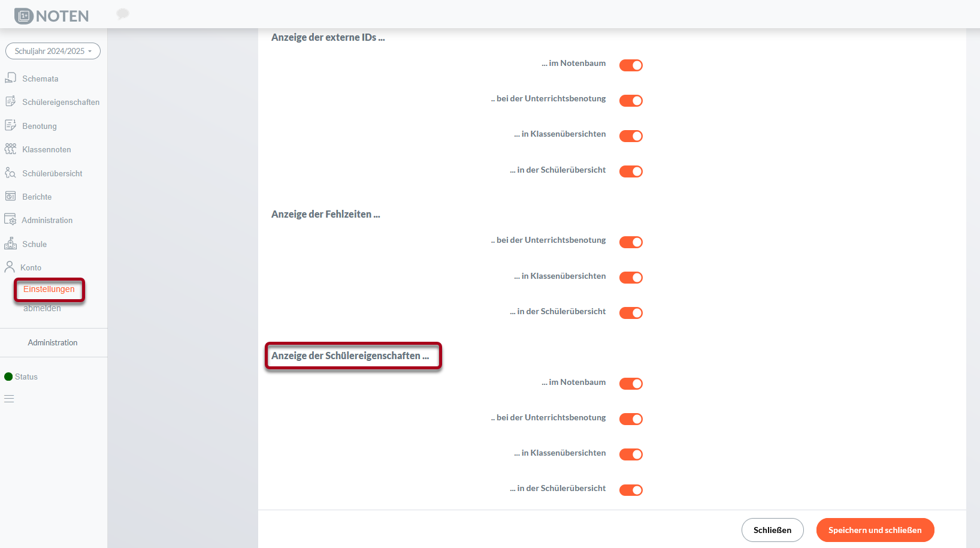Expand the hamburger menu at bottom left
Screen dimensions: 980x548
click(x=9, y=398)
